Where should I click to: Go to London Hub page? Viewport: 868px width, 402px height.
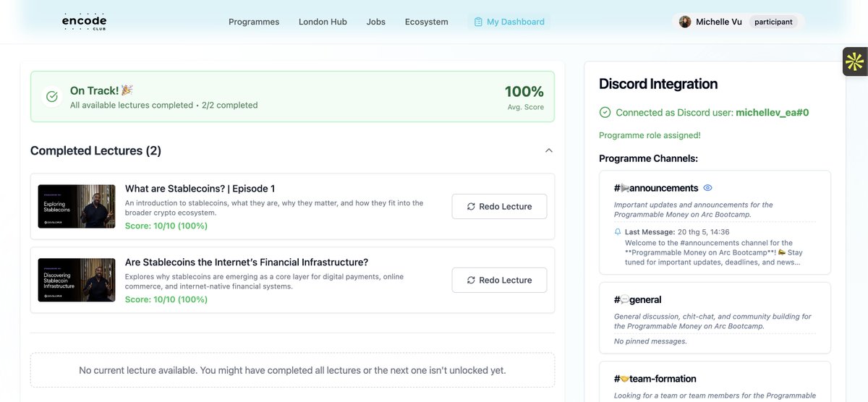pyautogui.click(x=323, y=22)
